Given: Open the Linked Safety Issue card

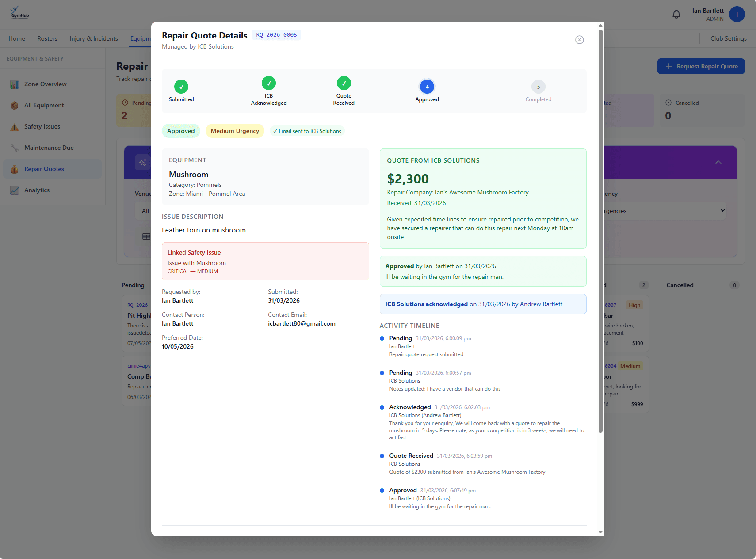Looking at the screenshot, I should 265,261.
